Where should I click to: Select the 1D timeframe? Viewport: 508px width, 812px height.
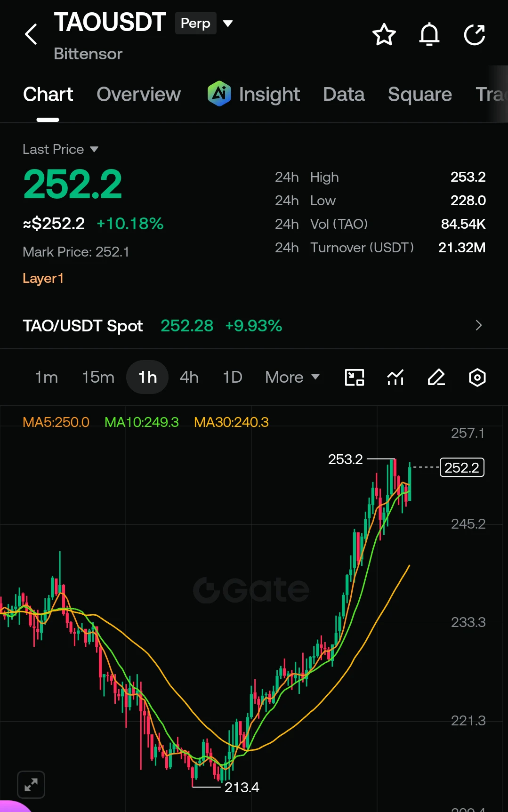click(x=232, y=377)
